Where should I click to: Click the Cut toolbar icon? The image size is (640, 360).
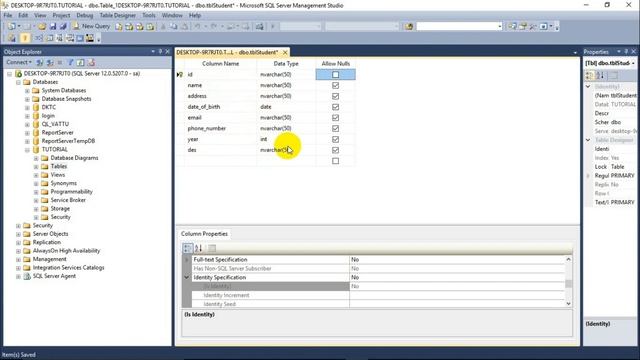163,27
